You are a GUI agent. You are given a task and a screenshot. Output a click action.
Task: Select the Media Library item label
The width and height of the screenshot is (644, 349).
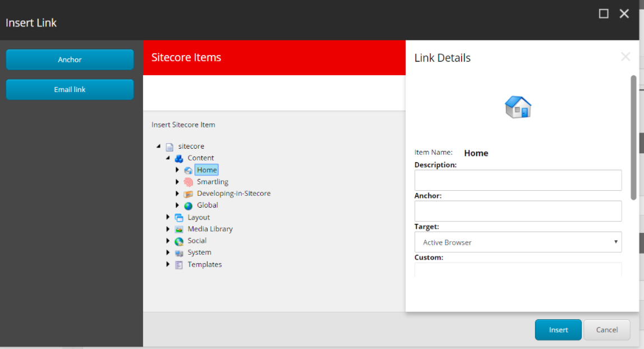(210, 229)
